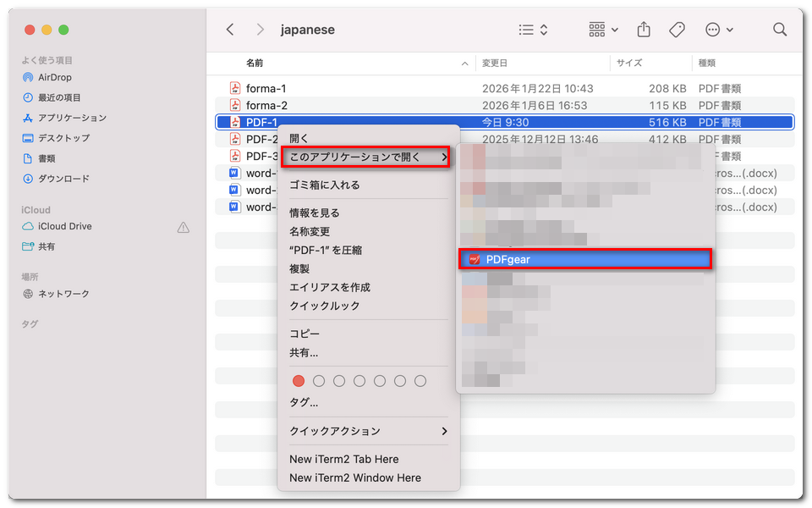Click the Tags icon in the toolbar
812x508 pixels.
[x=677, y=29]
